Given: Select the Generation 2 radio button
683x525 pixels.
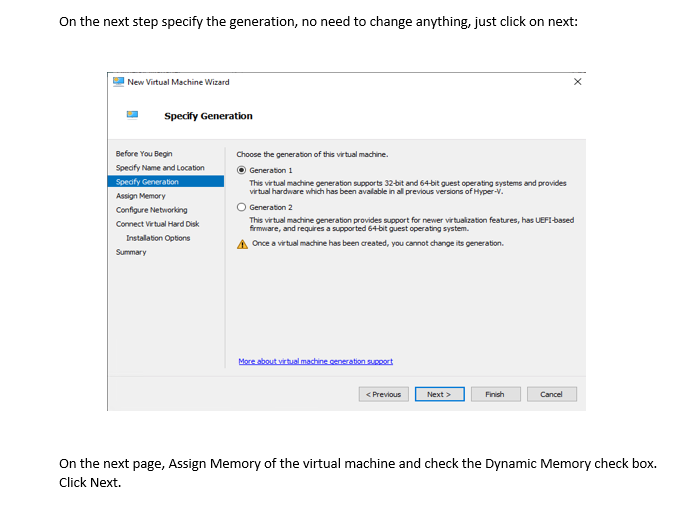Looking at the screenshot, I should [241, 207].
